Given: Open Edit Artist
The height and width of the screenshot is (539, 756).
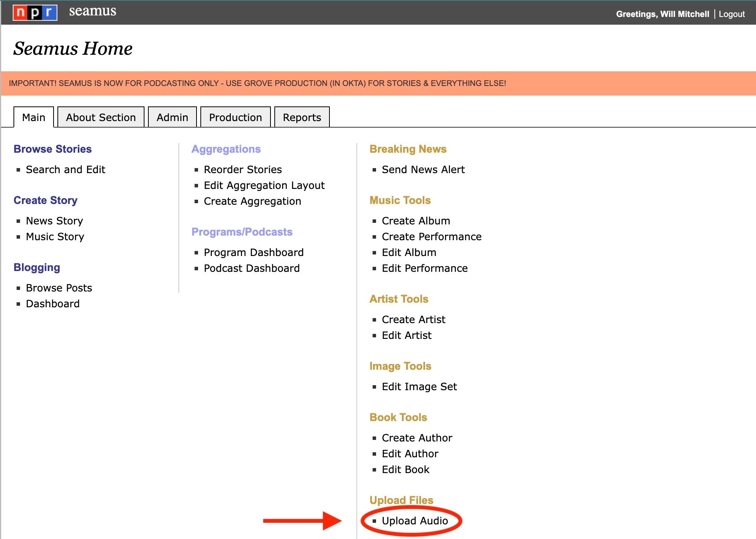Looking at the screenshot, I should [407, 335].
